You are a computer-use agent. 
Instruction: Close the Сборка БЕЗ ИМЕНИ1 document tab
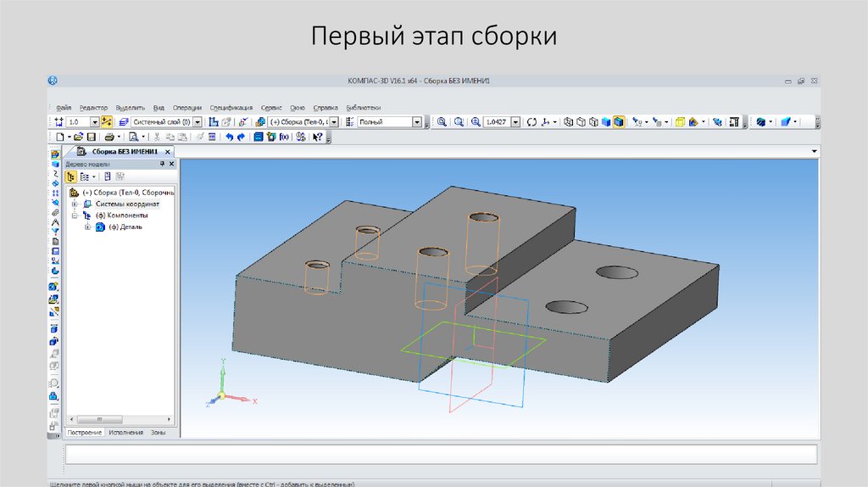pyautogui.click(x=168, y=152)
